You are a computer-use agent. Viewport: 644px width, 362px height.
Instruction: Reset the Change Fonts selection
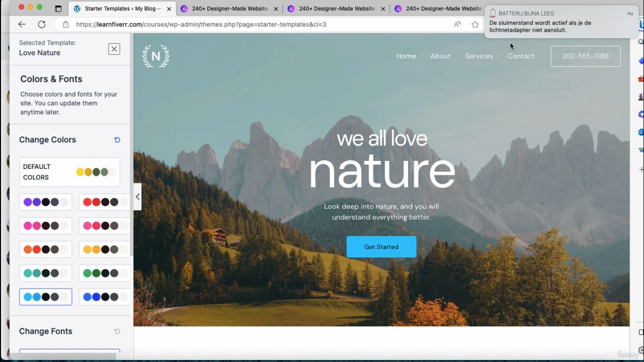click(x=117, y=331)
